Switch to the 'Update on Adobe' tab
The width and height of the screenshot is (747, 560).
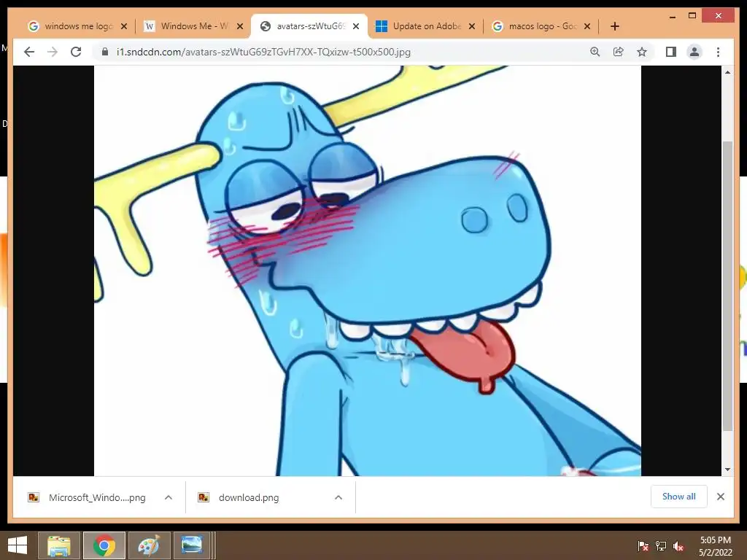pos(426,26)
